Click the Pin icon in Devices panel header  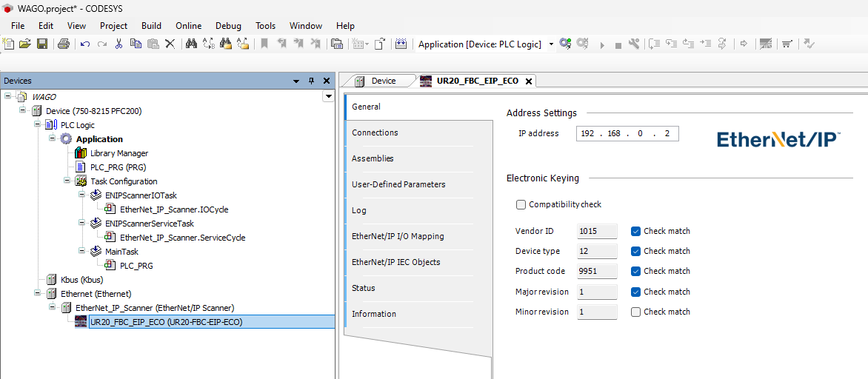[311, 81]
